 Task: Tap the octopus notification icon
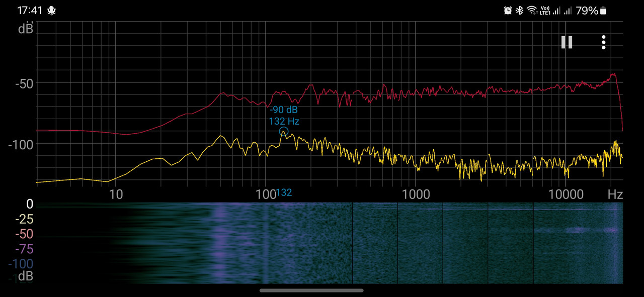51,10
